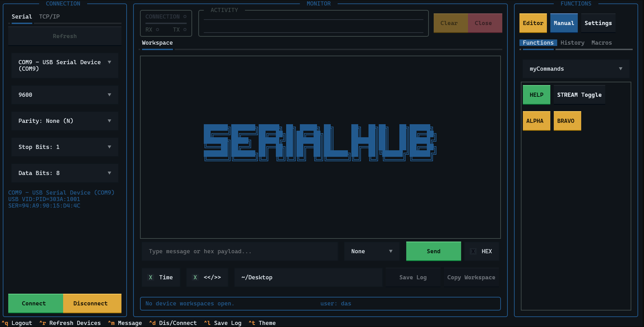Click the CONNECTION status indicator
Image resolution: width=644 pixels, height=327 pixels.
coord(166,16)
